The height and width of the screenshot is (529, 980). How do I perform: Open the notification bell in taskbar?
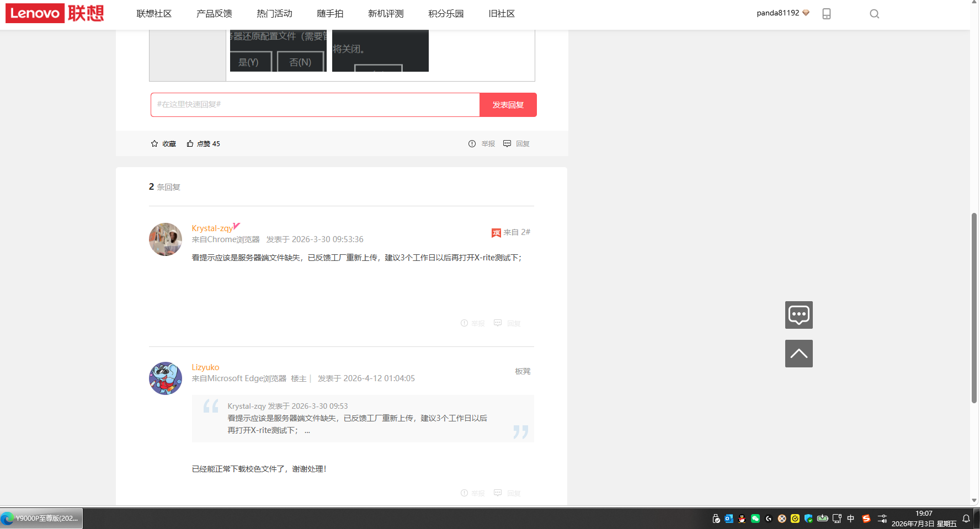966,519
